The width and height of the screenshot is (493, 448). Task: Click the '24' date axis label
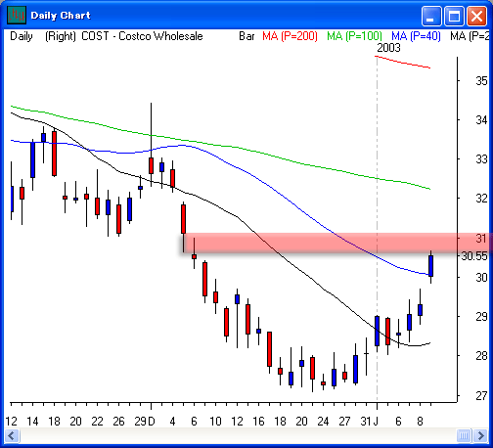[x=323, y=422]
